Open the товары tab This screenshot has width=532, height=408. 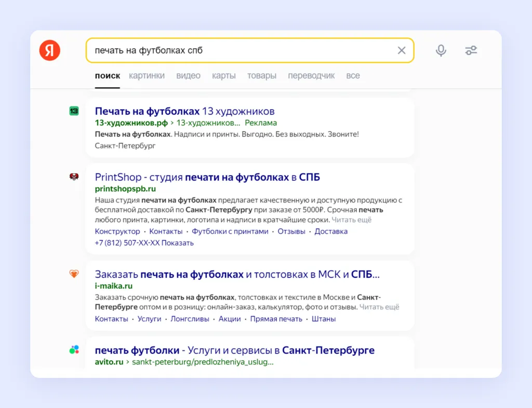click(x=262, y=76)
